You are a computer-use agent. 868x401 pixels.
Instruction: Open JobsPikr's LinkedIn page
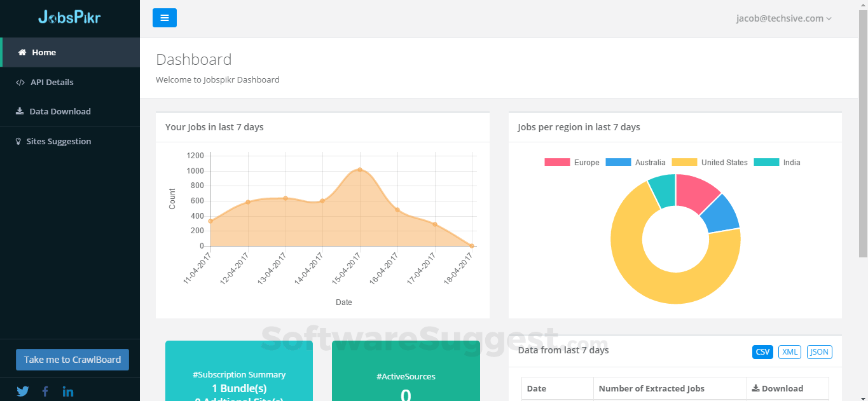pyautogui.click(x=68, y=391)
